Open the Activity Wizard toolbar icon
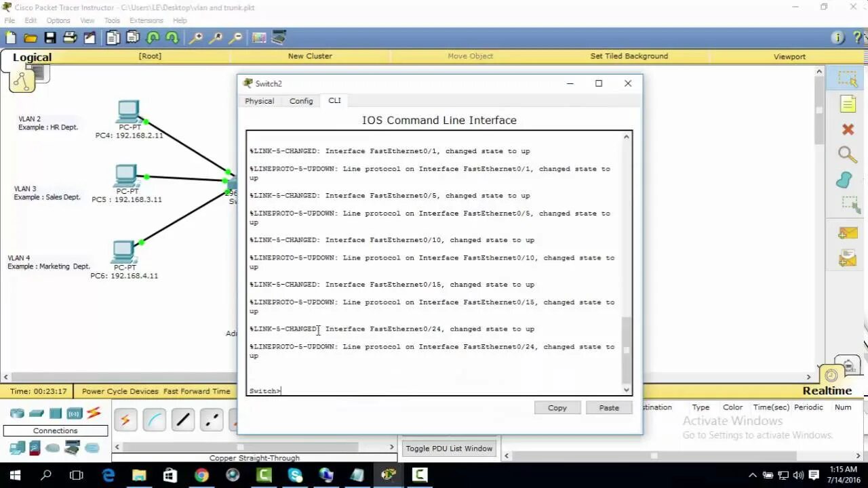Screen dimensions: 868x488 click(x=90, y=38)
